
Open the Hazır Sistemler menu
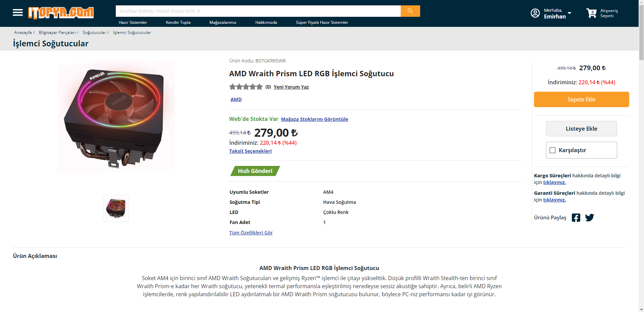click(133, 23)
